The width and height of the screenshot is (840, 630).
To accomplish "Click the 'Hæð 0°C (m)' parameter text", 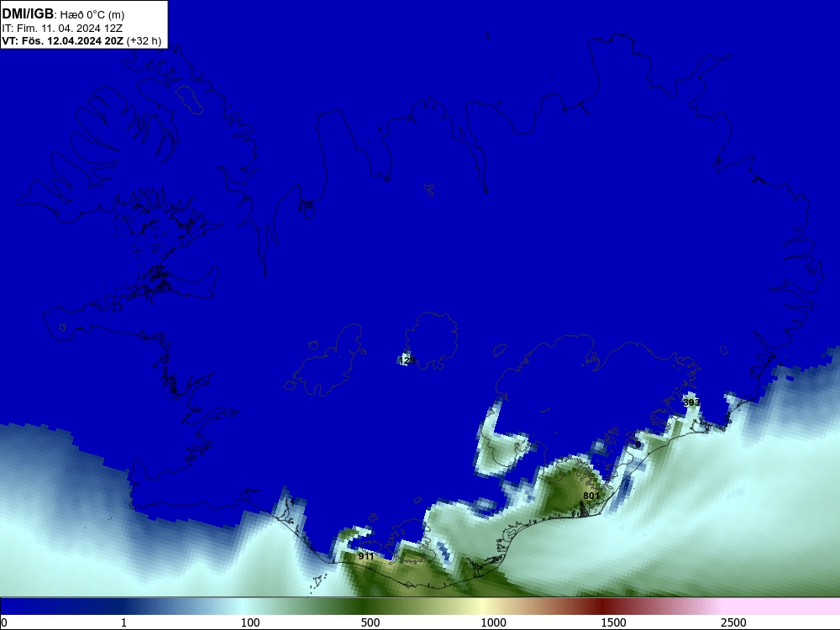I will pyautogui.click(x=92, y=15).
